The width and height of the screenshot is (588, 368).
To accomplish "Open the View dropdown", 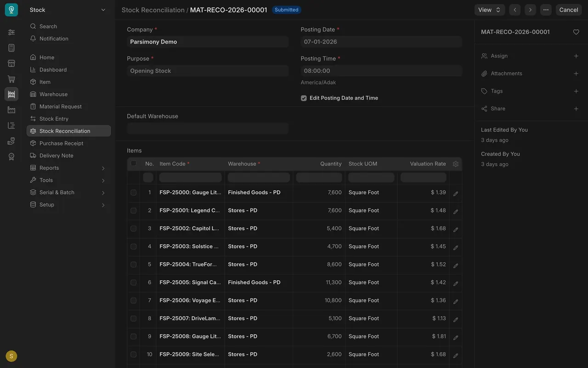I will tap(490, 10).
